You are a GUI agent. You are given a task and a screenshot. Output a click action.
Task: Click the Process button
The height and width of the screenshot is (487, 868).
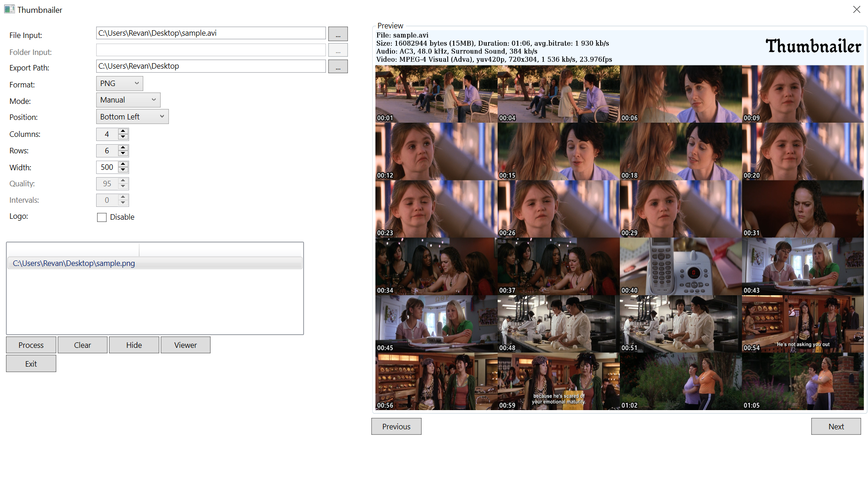31,345
